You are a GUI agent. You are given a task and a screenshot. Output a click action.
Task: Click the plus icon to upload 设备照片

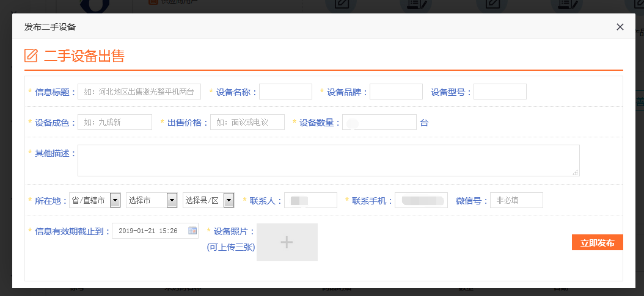point(287,242)
